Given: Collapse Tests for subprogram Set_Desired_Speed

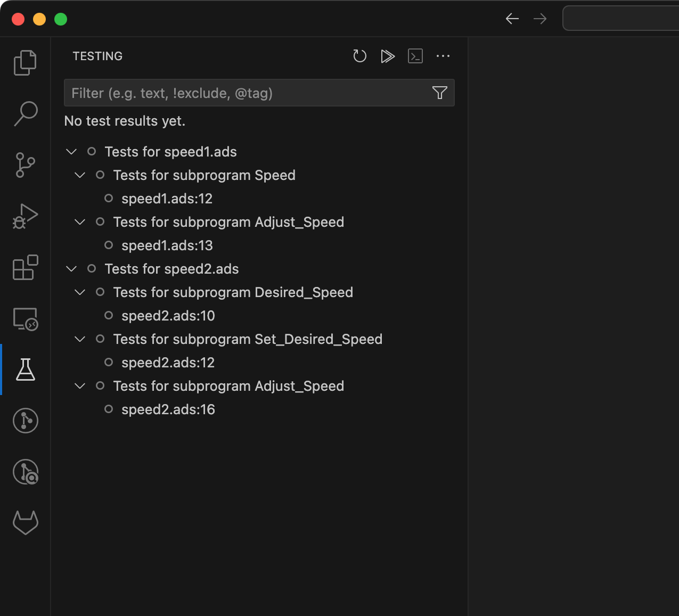Looking at the screenshot, I should point(80,339).
